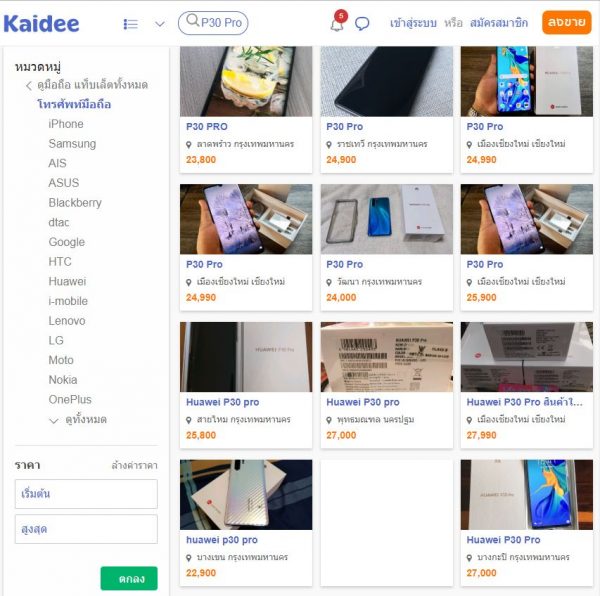Go back to all mobile and tablet categories

tap(87, 85)
